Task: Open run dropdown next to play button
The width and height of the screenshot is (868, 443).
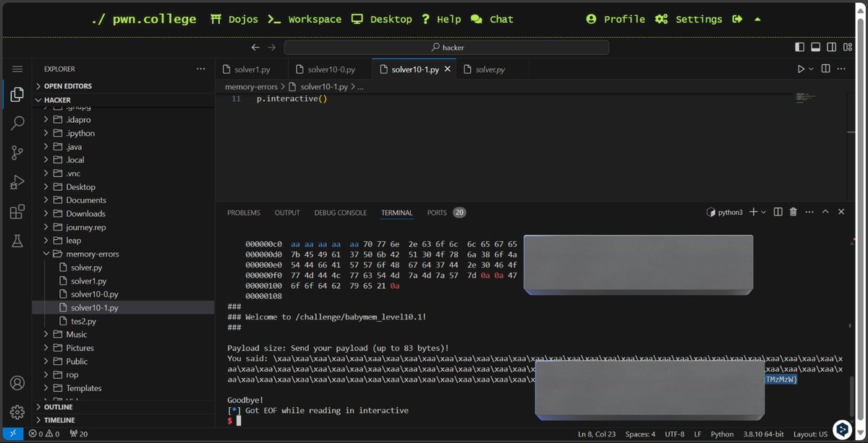Action: [811, 69]
